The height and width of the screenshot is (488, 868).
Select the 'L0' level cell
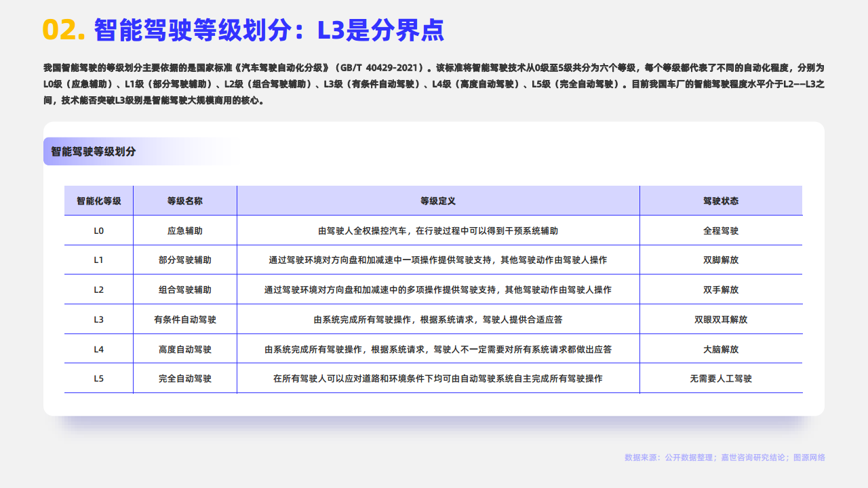[99, 230]
